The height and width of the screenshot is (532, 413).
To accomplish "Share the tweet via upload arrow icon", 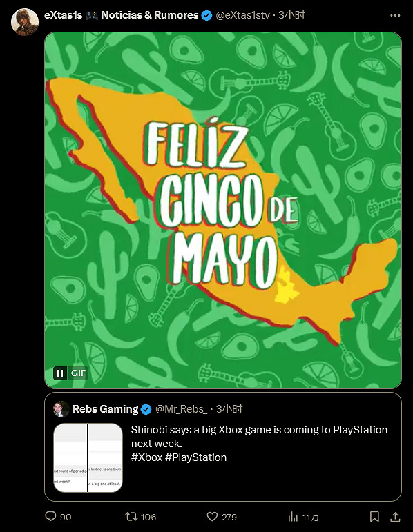I will point(395,516).
